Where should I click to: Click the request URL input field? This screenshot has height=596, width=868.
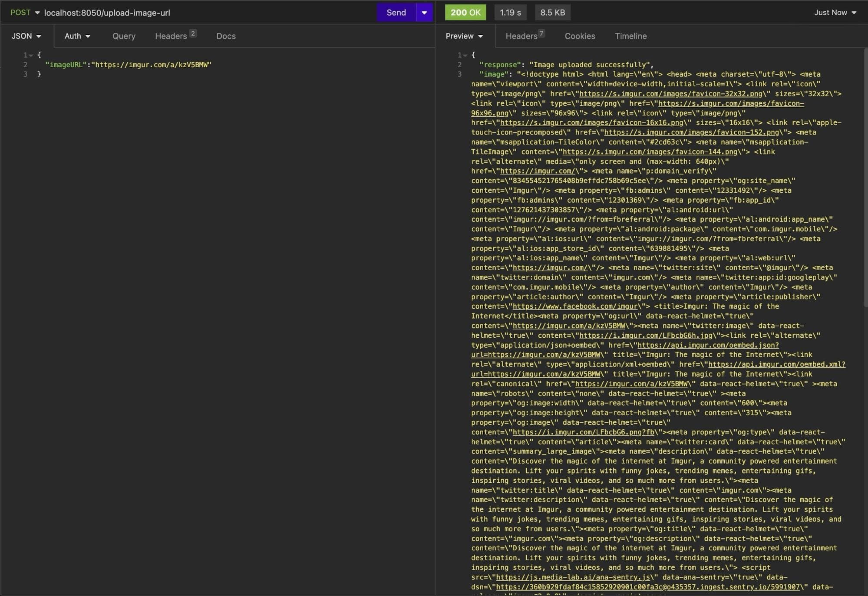[x=208, y=13]
